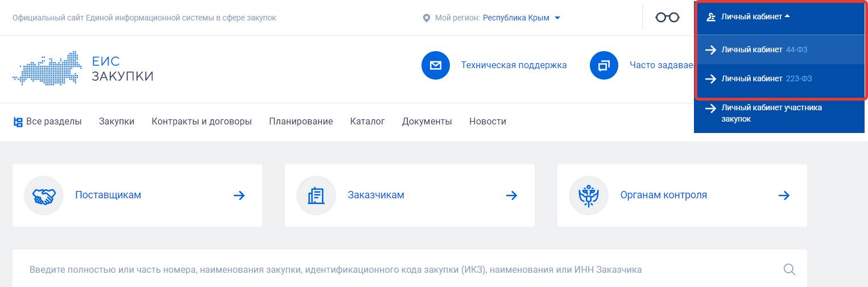This screenshot has height=287, width=868.
Task: Click the emblem icon on Органам контроля card
Action: tap(588, 196)
